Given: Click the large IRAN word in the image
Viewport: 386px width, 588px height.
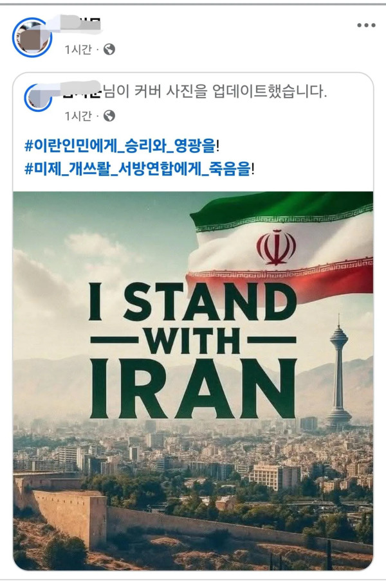Looking at the screenshot, I should click(192, 389).
